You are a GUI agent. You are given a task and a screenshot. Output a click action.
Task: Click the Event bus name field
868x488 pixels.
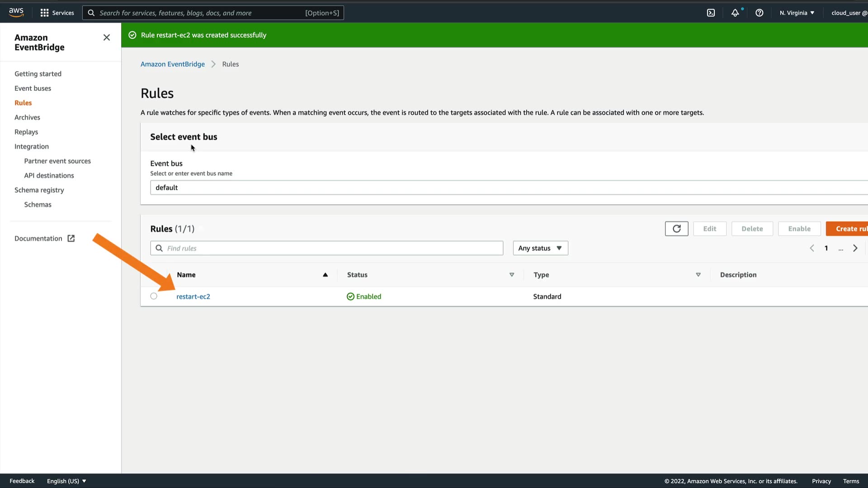pos(506,188)
